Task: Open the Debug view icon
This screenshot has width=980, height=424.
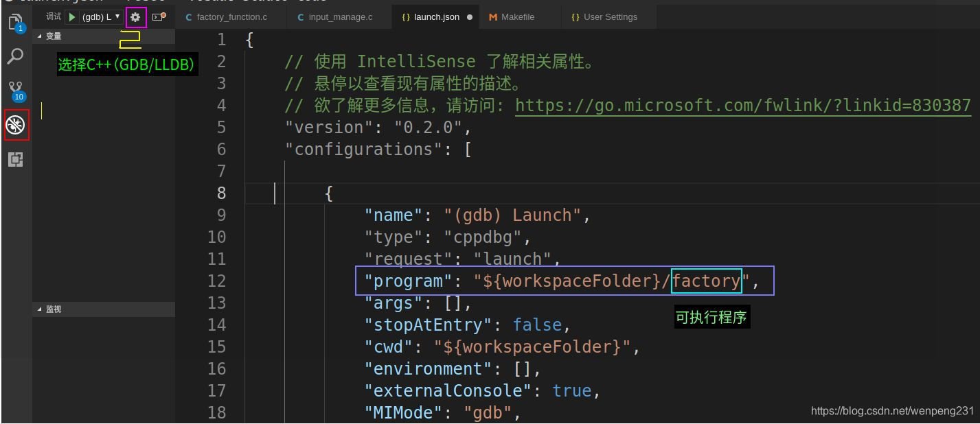Action: [x=15, y=125]
